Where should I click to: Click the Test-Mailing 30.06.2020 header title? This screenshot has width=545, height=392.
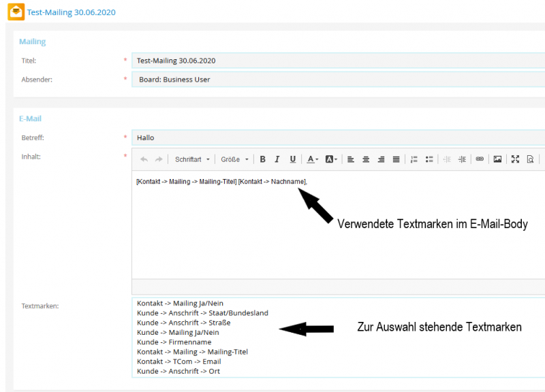pyautogui.click(x=72, y=12)
